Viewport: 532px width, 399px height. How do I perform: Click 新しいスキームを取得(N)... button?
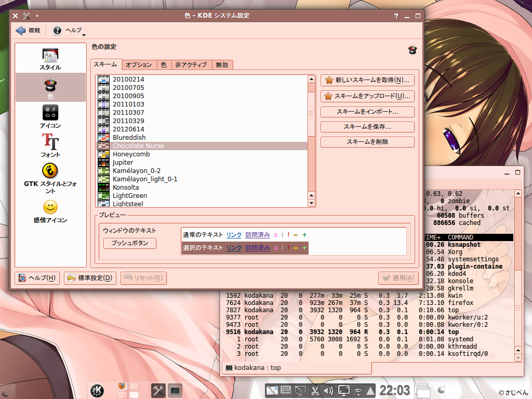click(367, 80)
